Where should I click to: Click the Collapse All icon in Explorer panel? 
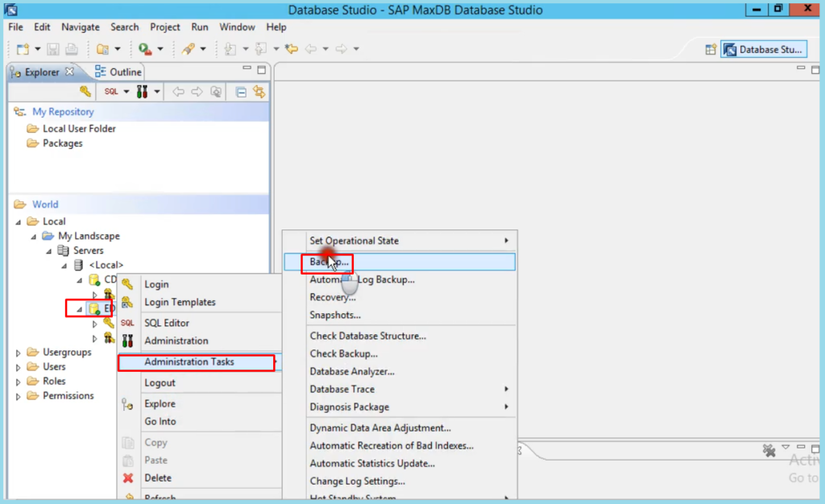240,91
